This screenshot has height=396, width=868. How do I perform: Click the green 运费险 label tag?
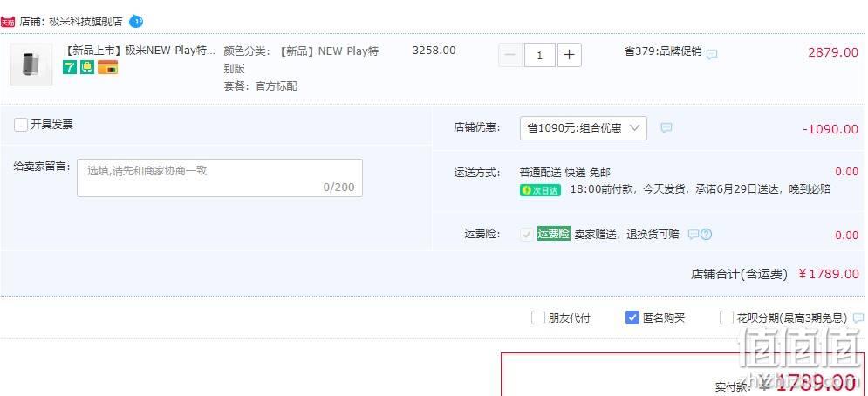pos(554,234)
